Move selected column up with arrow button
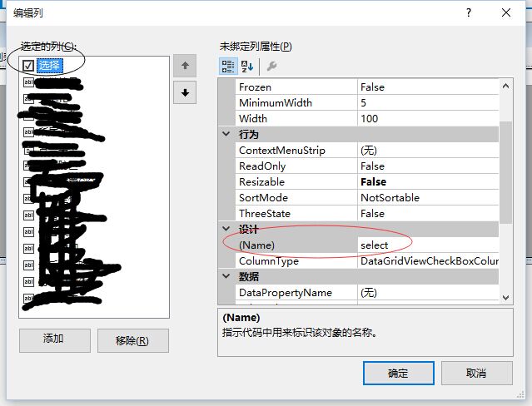The width and height of the screenshot is (532, 406). (185, 66)
